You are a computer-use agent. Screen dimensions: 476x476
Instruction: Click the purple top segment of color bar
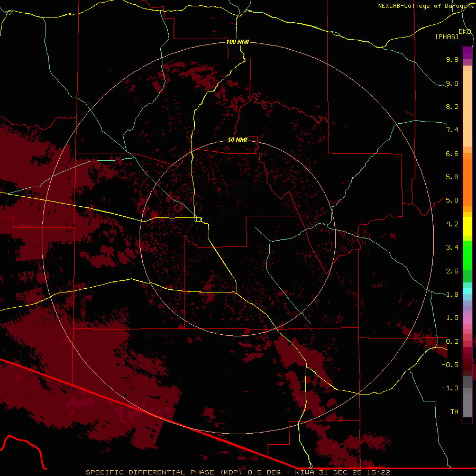tap(467, 53)
